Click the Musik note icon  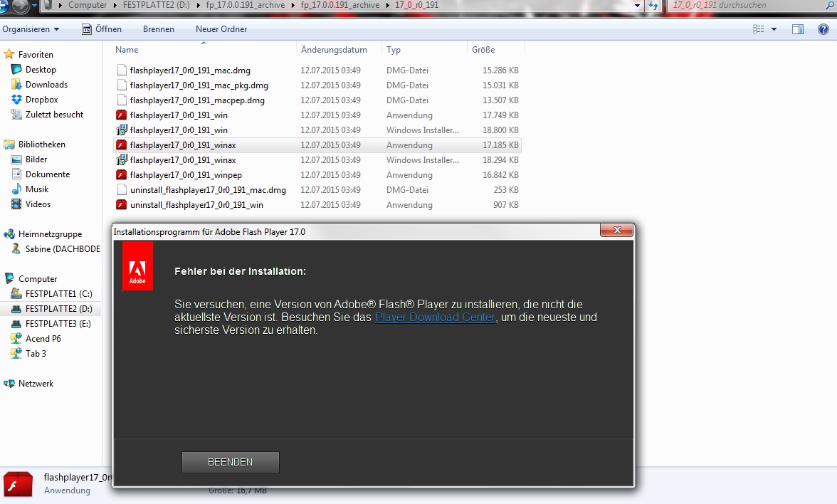pyautogui.click(x=16, y=189)
